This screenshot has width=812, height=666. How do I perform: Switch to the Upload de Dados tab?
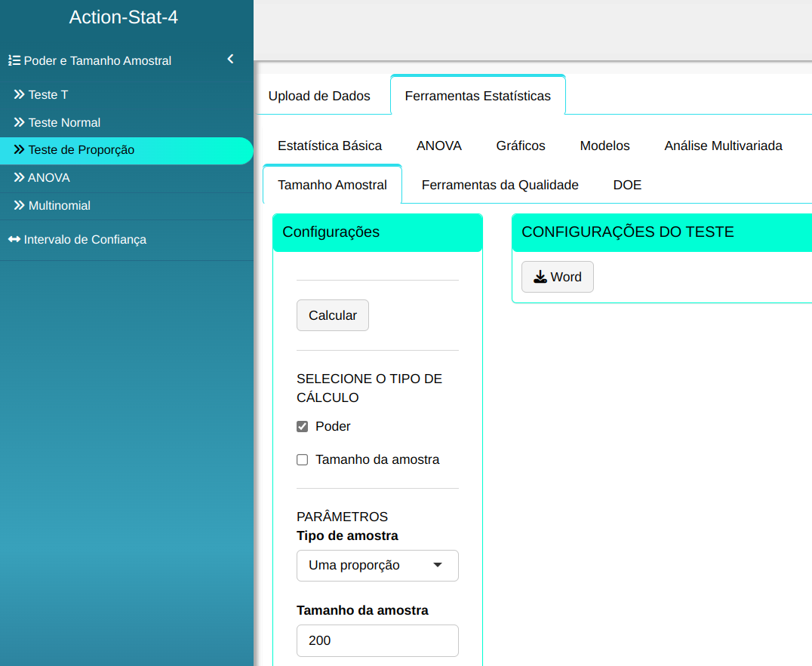(319, 96)
